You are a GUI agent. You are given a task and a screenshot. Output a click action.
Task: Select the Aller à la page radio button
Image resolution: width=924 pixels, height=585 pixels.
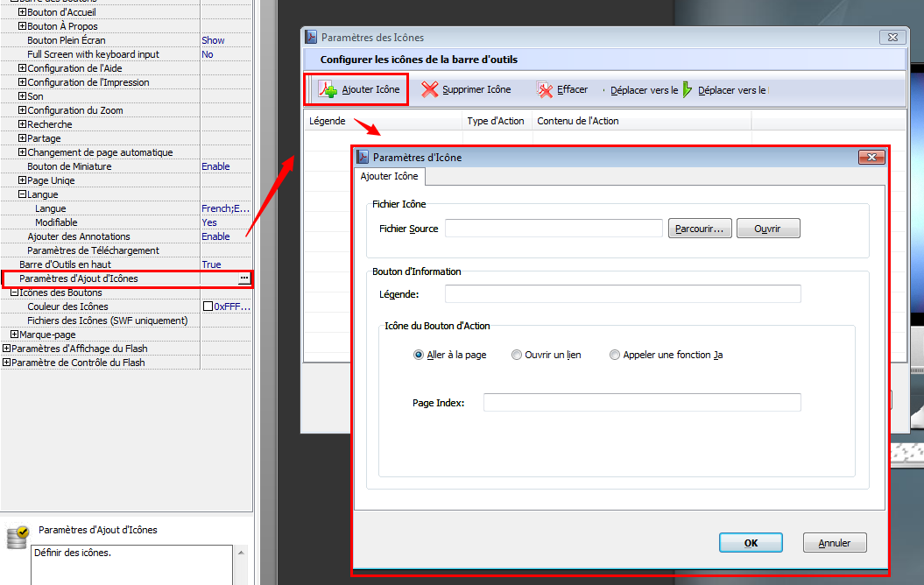[x=418, y=355]
